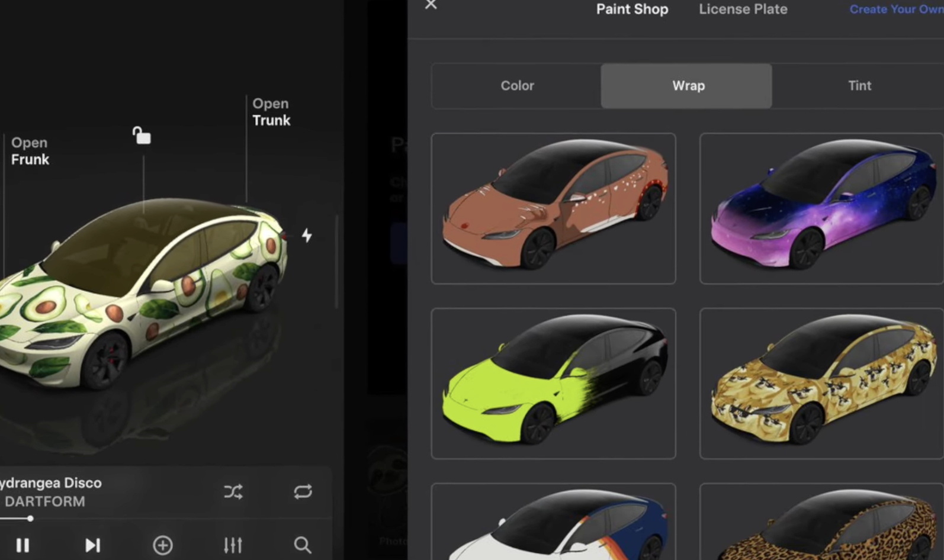Select the Paint Shop tab

[632, 9]
